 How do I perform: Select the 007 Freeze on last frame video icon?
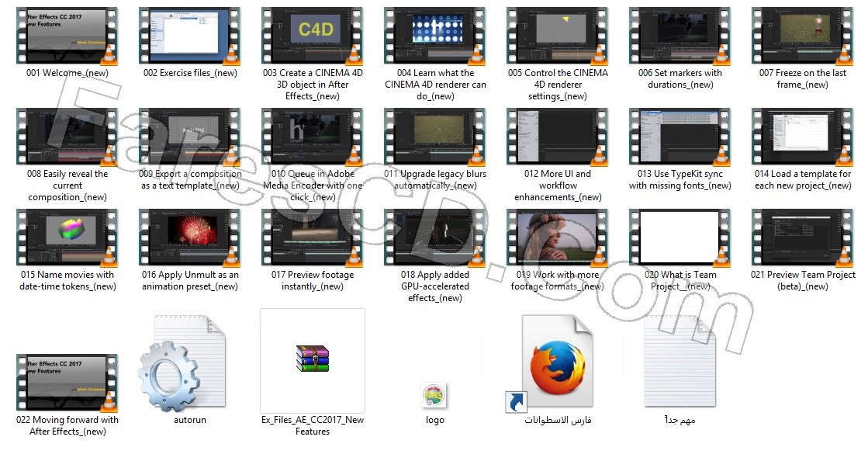[x=803, y=36]
